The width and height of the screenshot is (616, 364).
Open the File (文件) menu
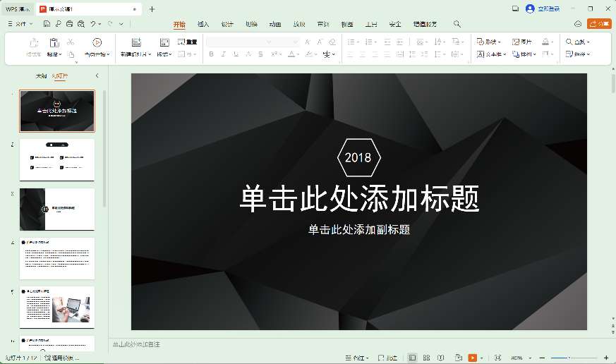pos(20,24)
